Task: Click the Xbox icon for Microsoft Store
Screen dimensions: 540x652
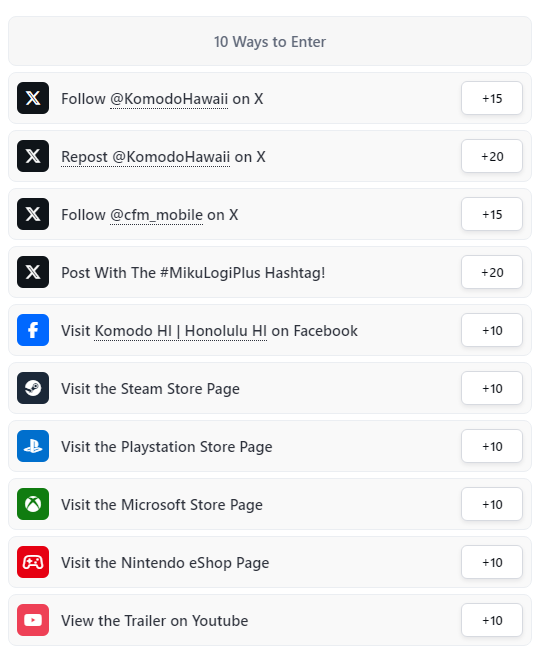Action: click(33, 504)
